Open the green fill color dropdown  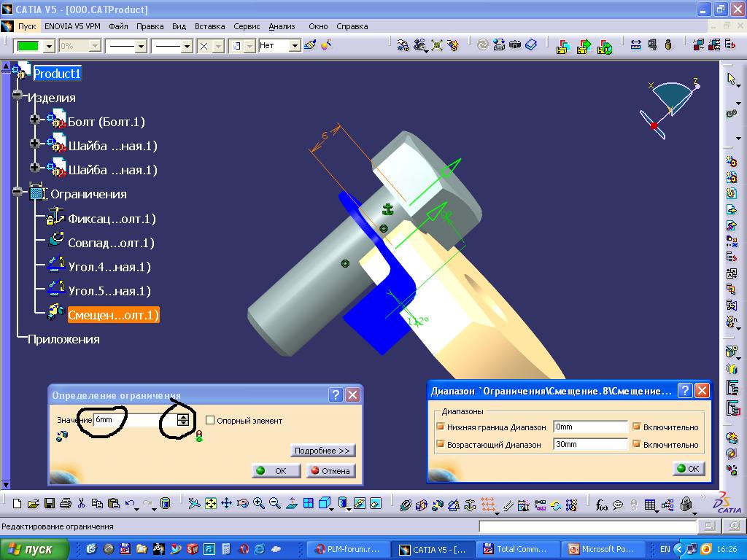coord(49,46)
